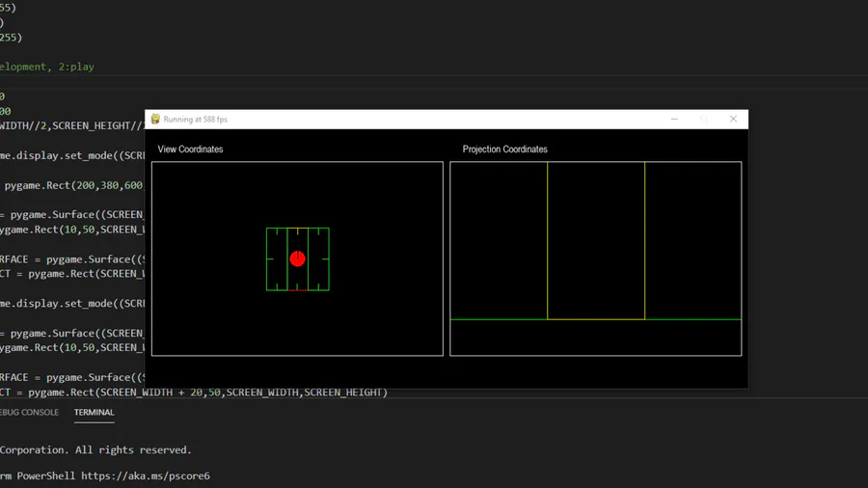
Task: Click the pygame icon in the title bar
Action: pos(155,119)
